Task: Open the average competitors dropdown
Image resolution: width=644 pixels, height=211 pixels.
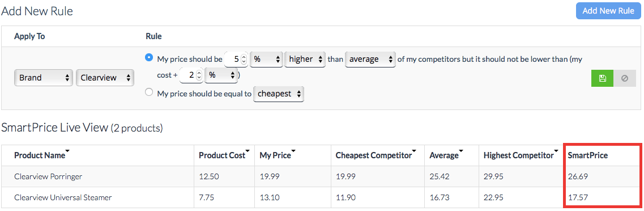Action: [x=370, y=59]
